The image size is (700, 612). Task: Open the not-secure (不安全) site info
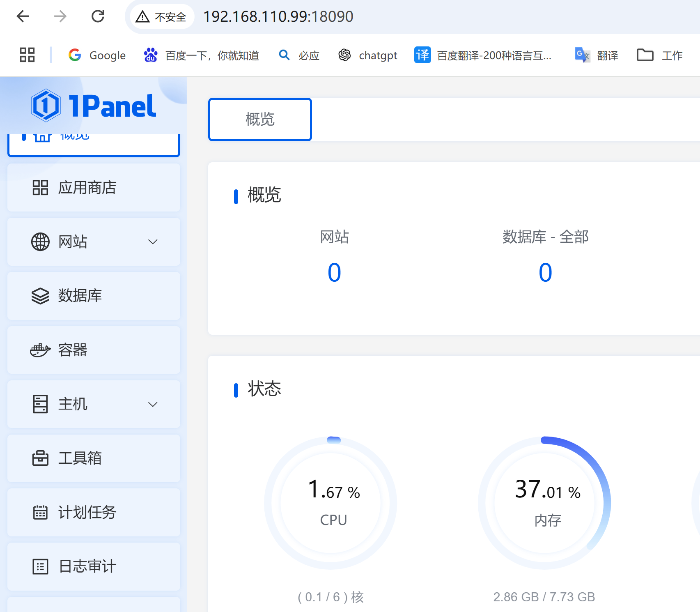[161, 17]
